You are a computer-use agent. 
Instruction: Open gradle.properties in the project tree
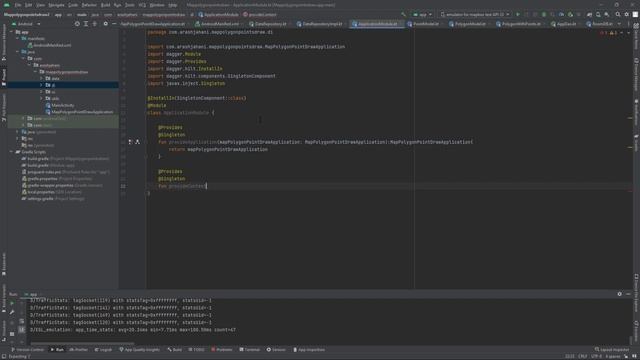point(57,179)
